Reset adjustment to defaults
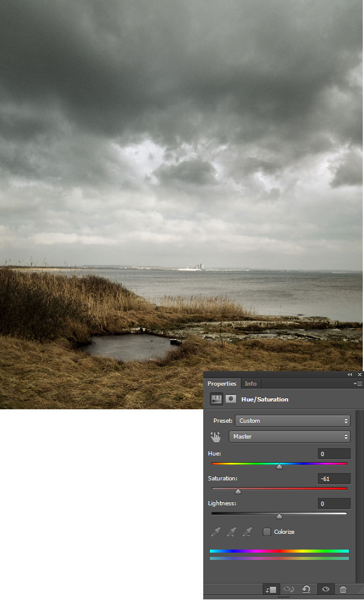This screenshot has height=600, width=364. coord(306,589)
